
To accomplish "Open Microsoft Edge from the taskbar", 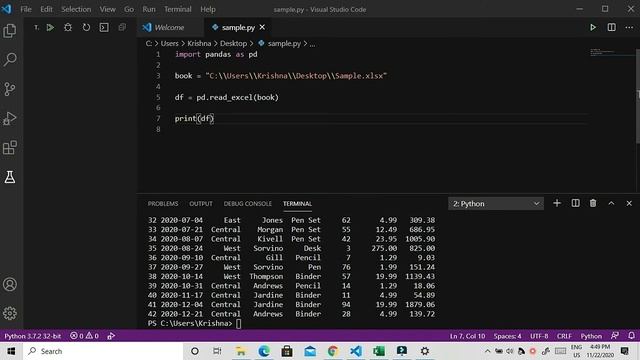I will click(264, 351).
